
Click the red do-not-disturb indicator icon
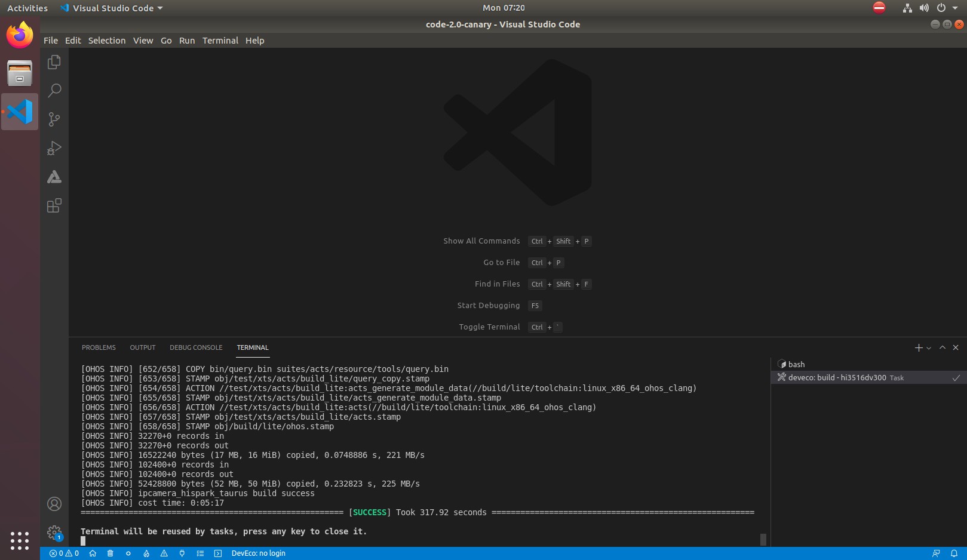[x=879, y=7]
